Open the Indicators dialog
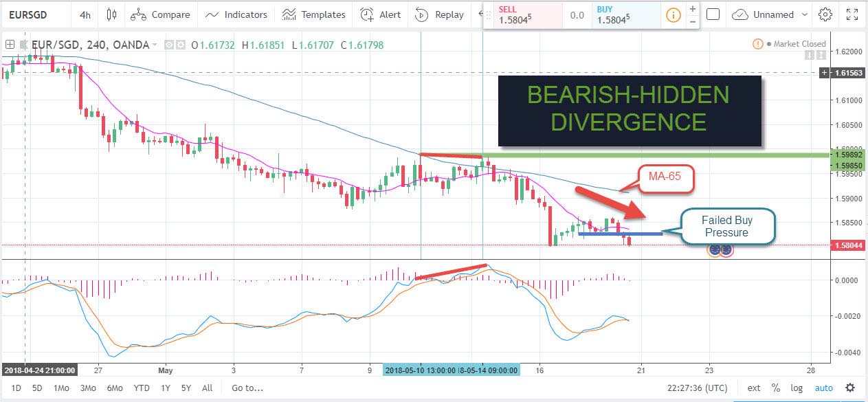Screen dimensions: 868x402 (x=236, y=14)
